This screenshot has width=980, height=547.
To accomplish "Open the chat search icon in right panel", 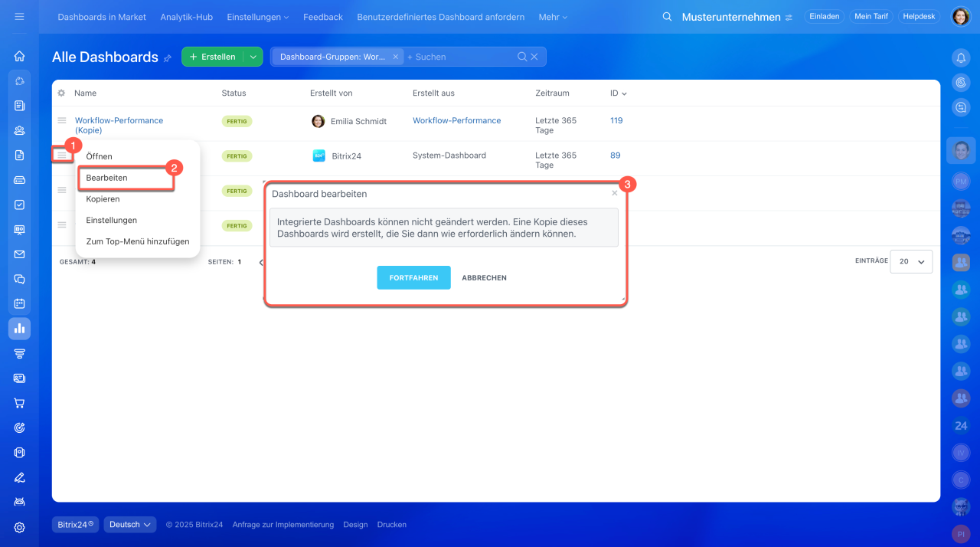I will pyautogui.click(x=961, y=107).
